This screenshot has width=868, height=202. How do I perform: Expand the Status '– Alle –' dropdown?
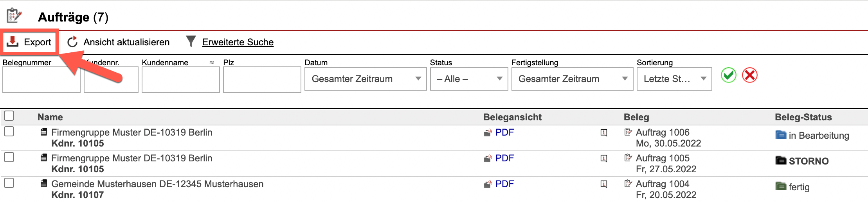pyautogui.click(x=468, y=79)
